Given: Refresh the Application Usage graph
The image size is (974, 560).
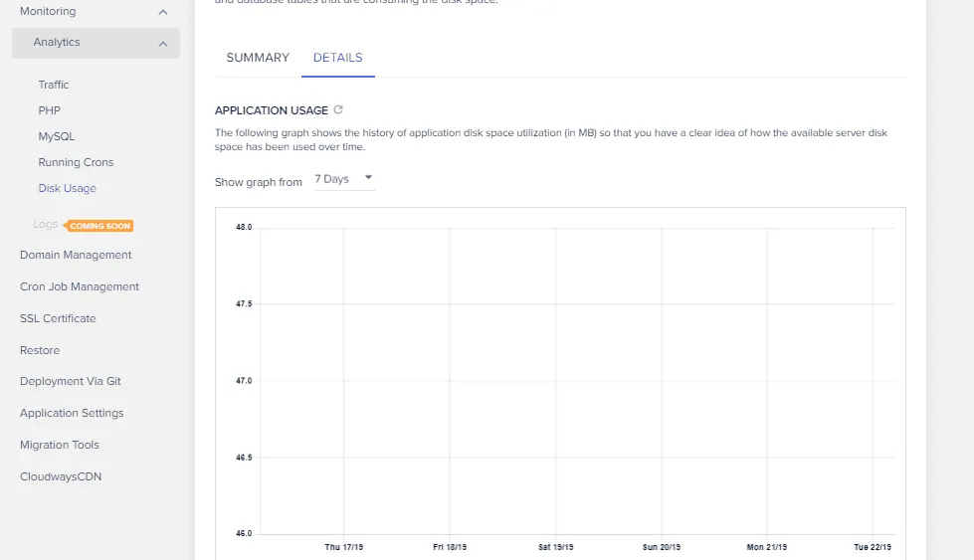Looking at the screenshot, I should 338,109.
